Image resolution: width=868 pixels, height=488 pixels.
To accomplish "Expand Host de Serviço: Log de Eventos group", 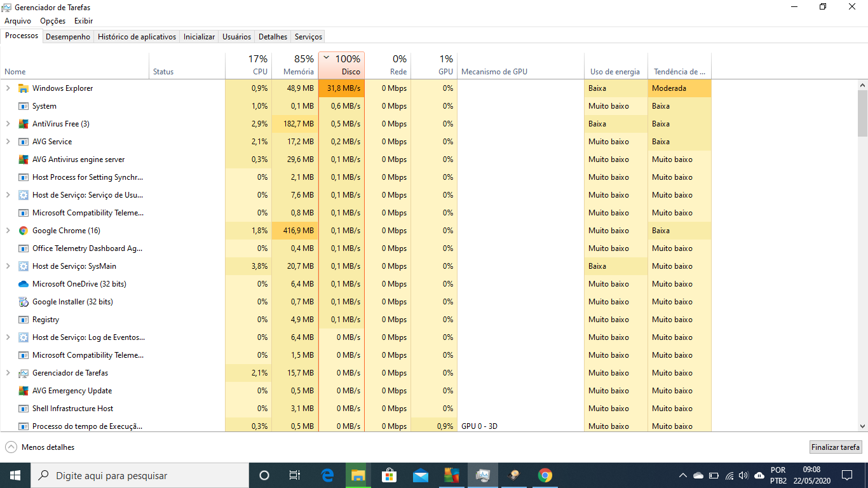I will [x=8, y=337].
